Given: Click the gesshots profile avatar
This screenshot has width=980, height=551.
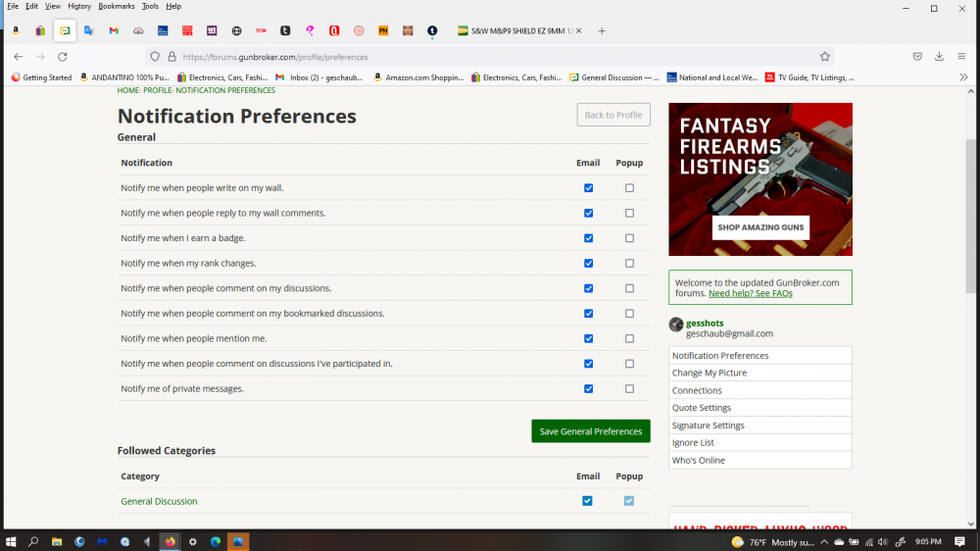Looking at the screenshot, I should click(675, 324).
